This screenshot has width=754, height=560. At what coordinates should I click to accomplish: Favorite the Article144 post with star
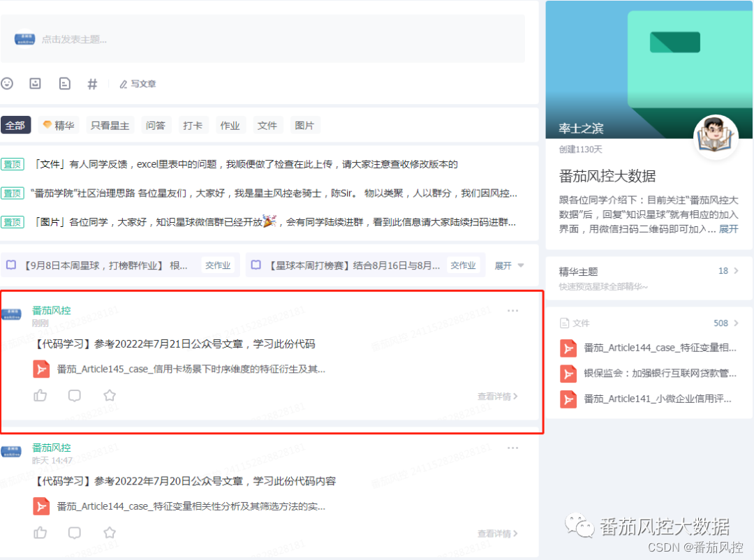[110, 533]
